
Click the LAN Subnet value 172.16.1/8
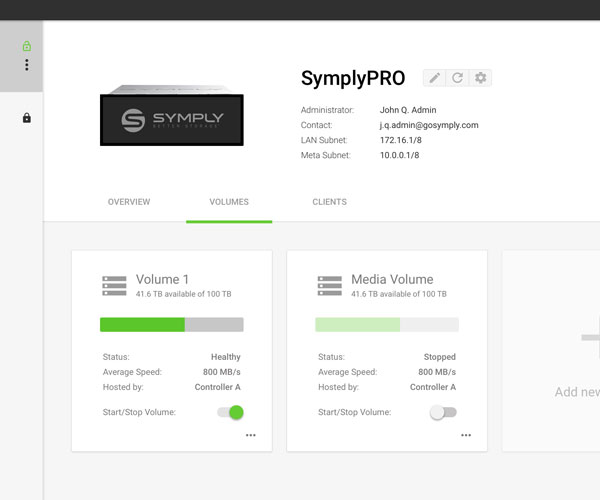click(401, 140)
